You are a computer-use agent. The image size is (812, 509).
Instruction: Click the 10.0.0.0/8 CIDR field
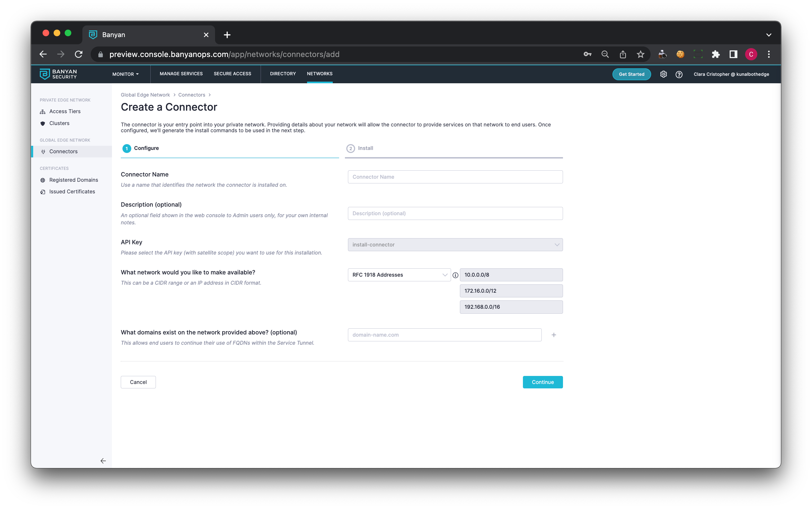511,275
